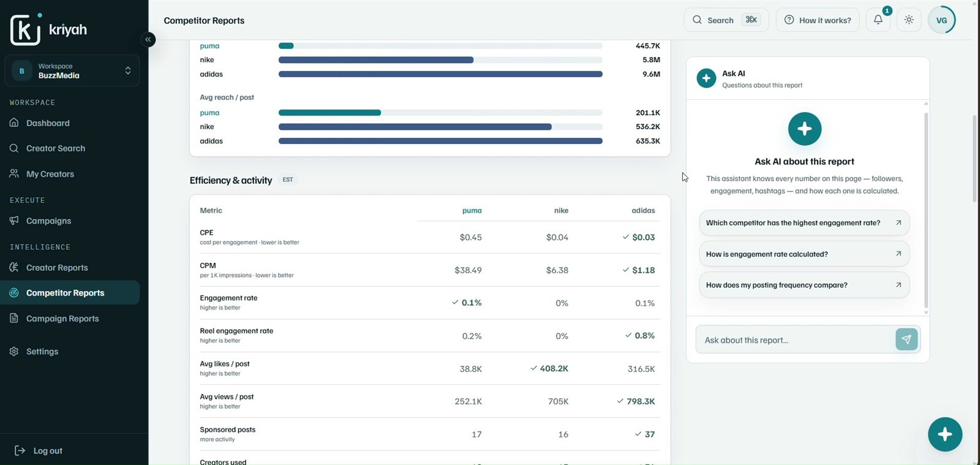Send the Ask AI message with the arrow button

click(x=907, y=339)
